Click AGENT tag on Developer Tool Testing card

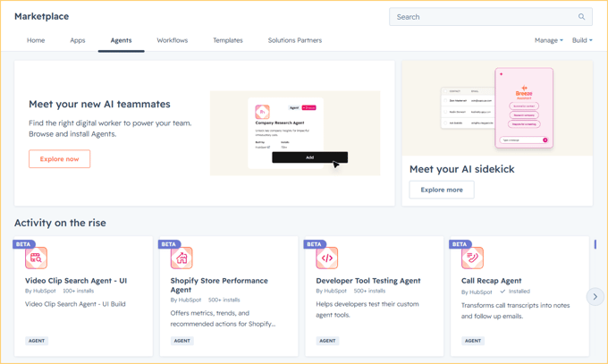(327, 341)
